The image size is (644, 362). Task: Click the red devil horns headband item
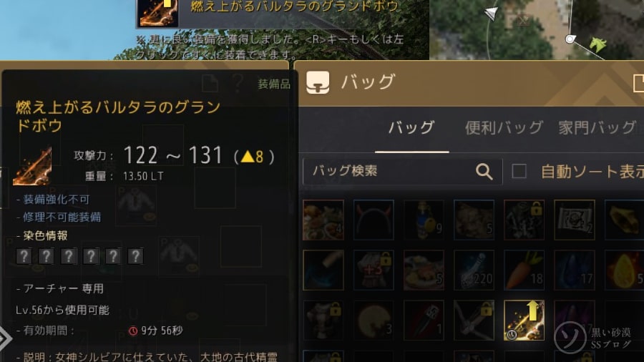(x=374, y=220)
